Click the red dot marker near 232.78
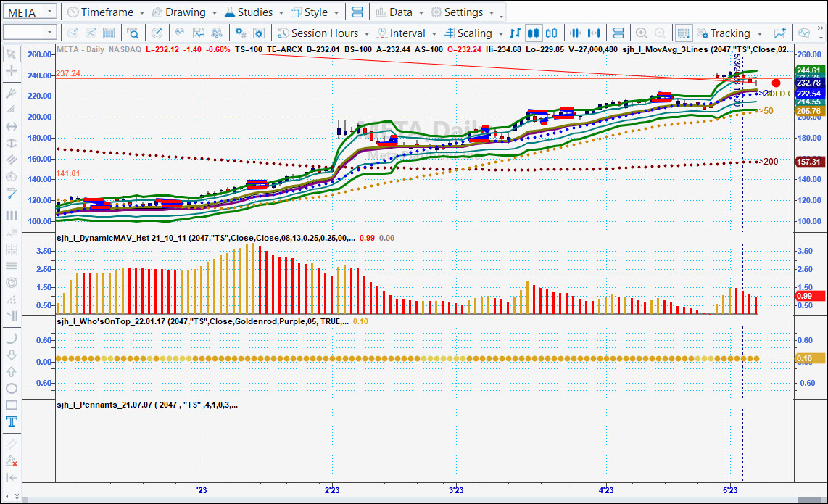Image resolution: width=828 pixels, height=504 pixels. (x=776, y=83)
